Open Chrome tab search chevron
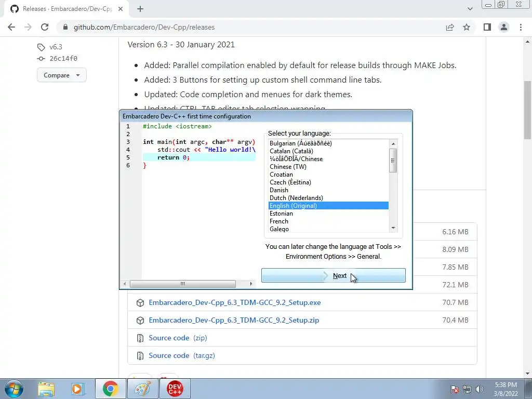This screenshot has width=532, height=399. pos(470,9)
